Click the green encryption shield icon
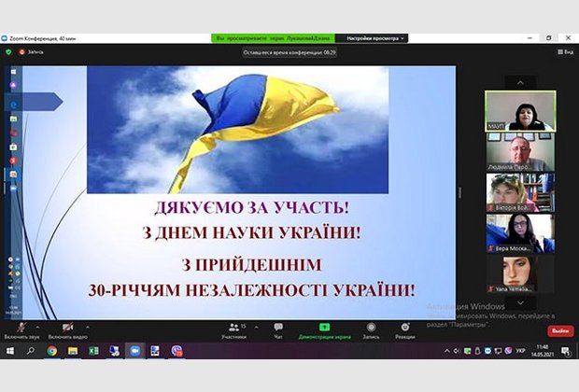 coord(8,52)
